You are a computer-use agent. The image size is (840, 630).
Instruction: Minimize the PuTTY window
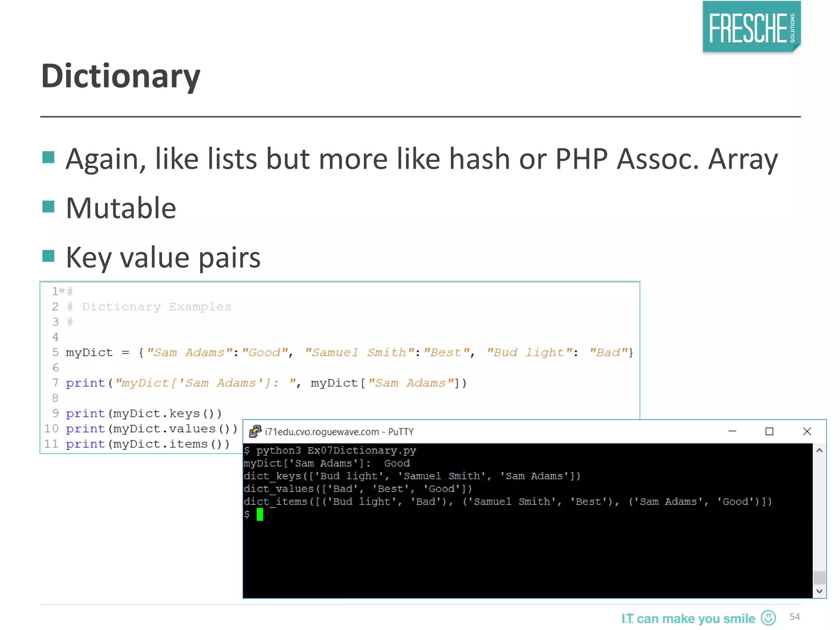(732, 431)
